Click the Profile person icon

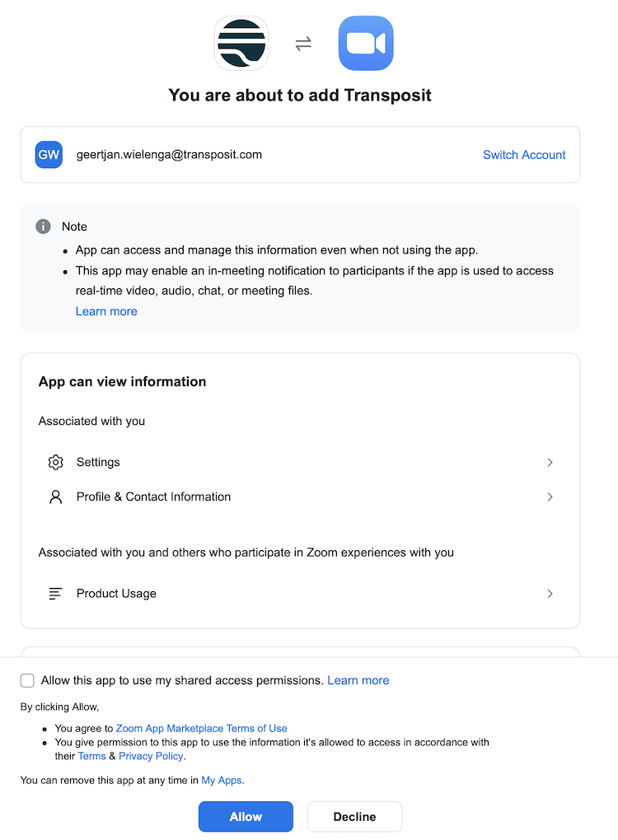click(x=56, y=497)
